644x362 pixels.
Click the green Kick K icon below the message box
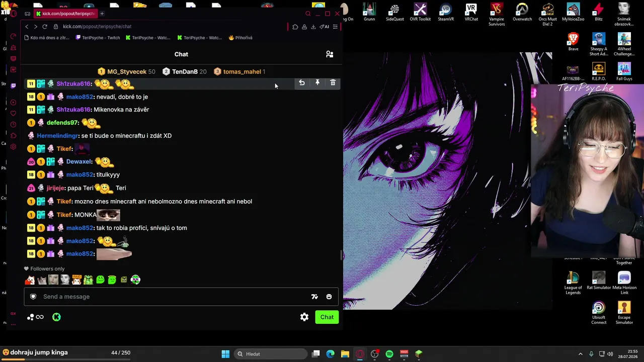[56, 317]
